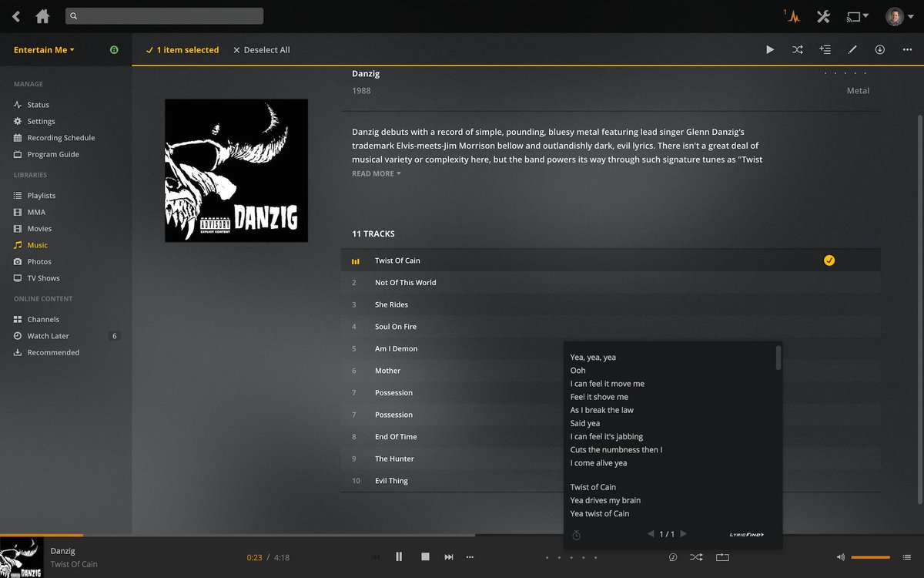Open the TV Shows library

pos(43,278)
